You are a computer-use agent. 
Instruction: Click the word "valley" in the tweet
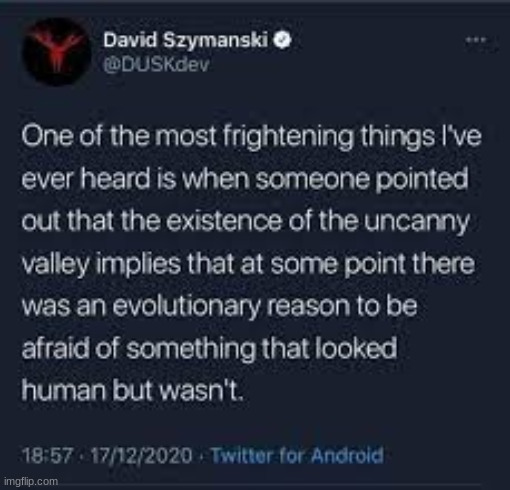(55, 265)
